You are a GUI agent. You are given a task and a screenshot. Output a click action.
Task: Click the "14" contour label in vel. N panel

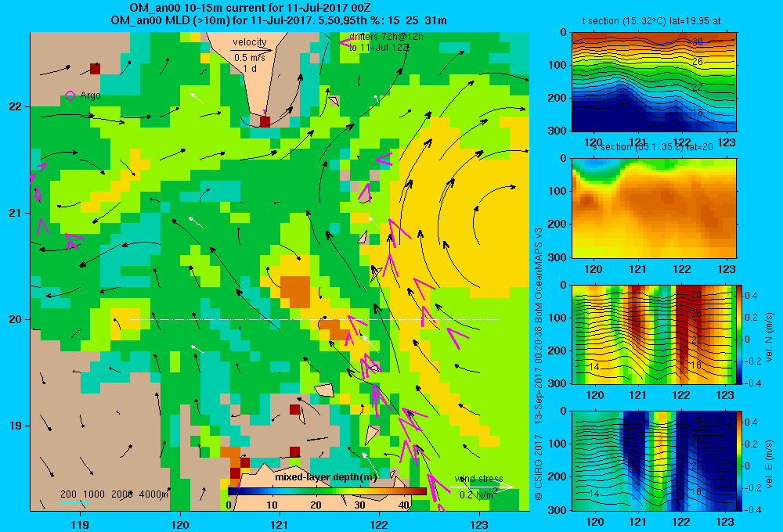(594, 367)
